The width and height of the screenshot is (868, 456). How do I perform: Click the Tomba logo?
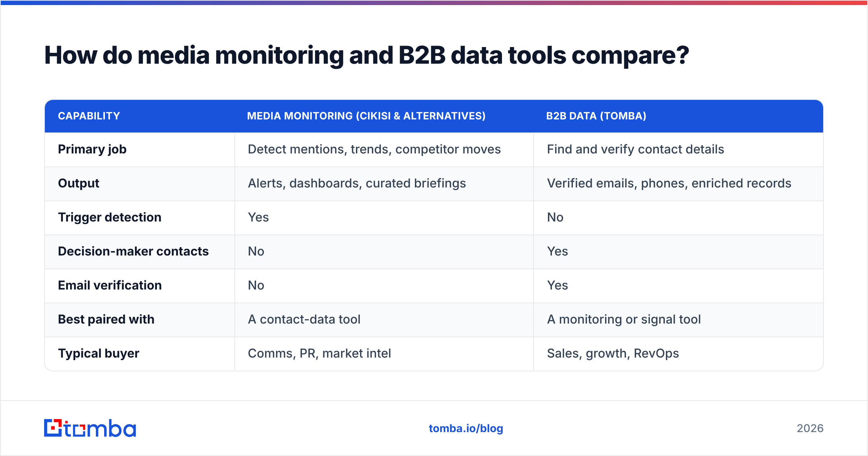(90, 428)
